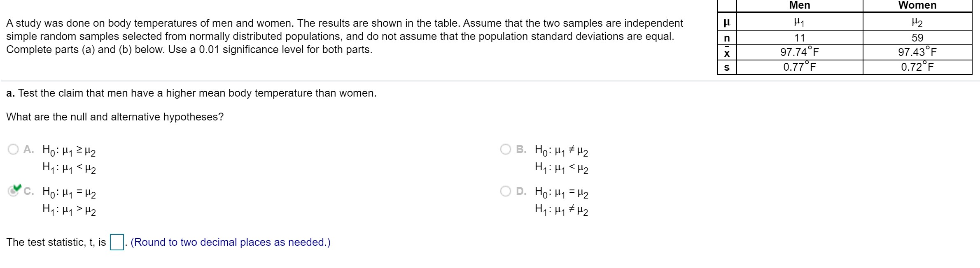
Task: Select answer option B radio button
Action: click(506, 149)
